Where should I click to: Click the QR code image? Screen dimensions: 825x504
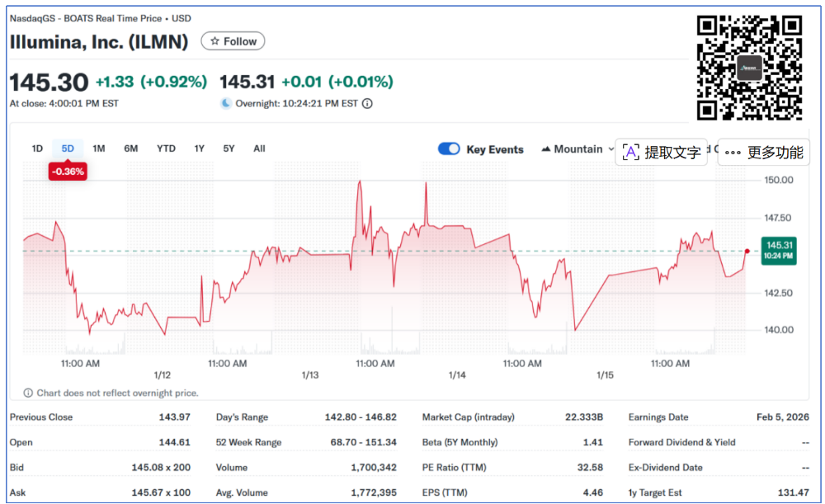[749, 68]
